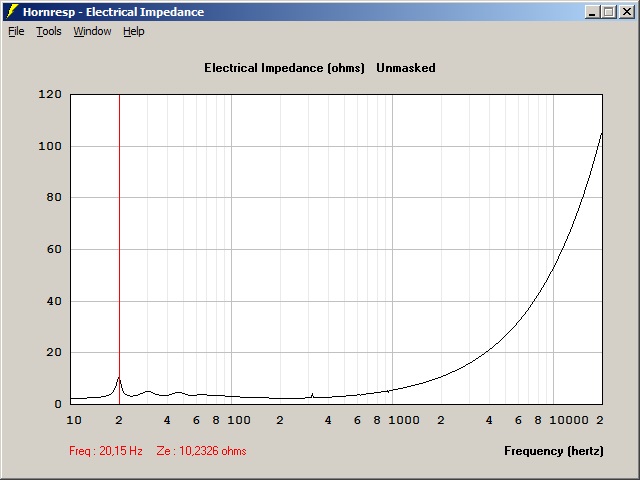This screenshot has height=480, width=640.
Task: Open the Help menu
Action: pos(134,31)
